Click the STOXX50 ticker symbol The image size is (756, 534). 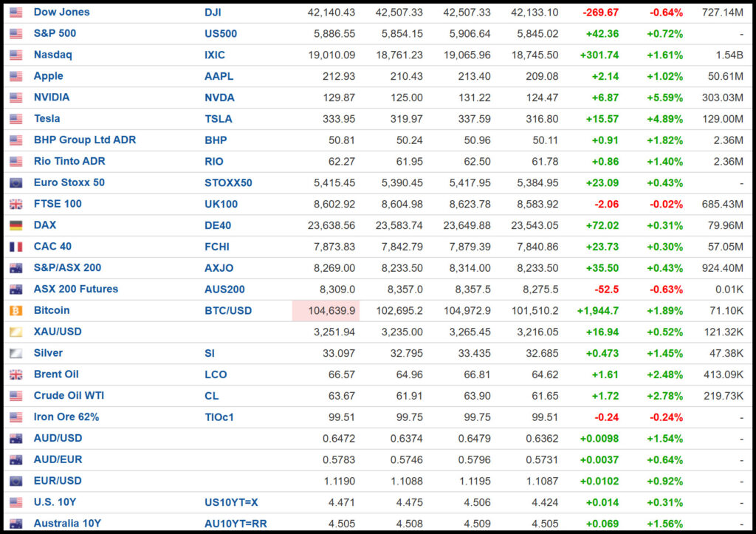(x=228, y=183)
